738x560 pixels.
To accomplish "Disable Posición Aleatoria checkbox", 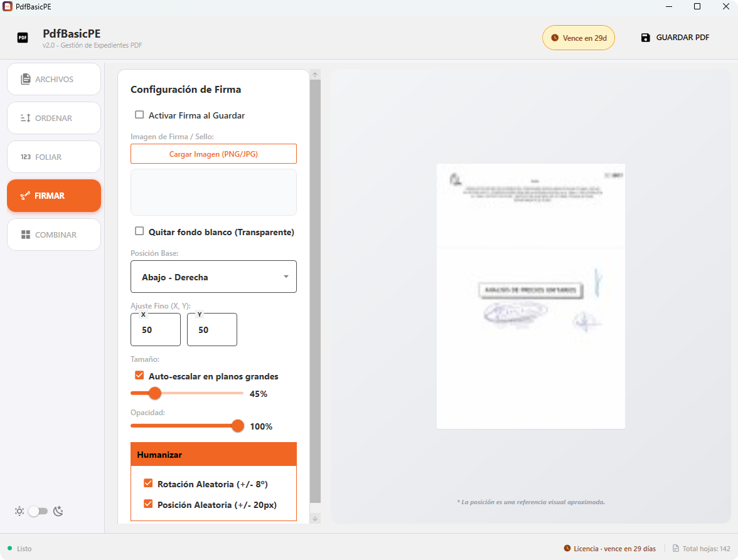I will (148, 504).
